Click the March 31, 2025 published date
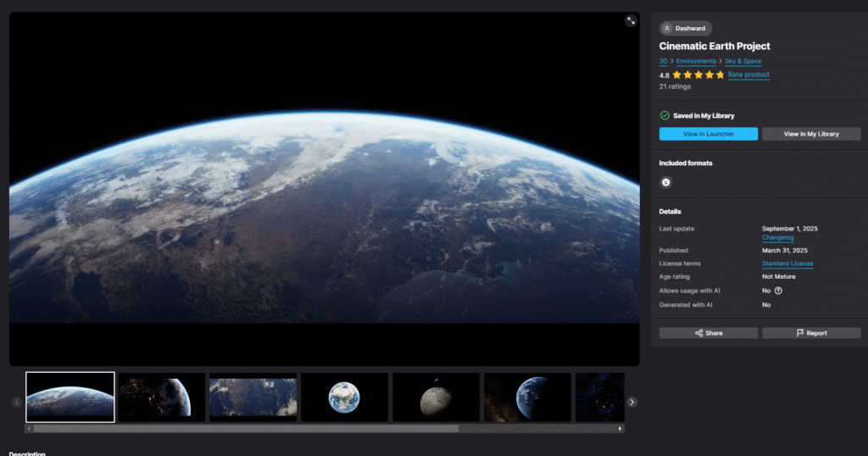Screen dimensions: 868x456 784,250
